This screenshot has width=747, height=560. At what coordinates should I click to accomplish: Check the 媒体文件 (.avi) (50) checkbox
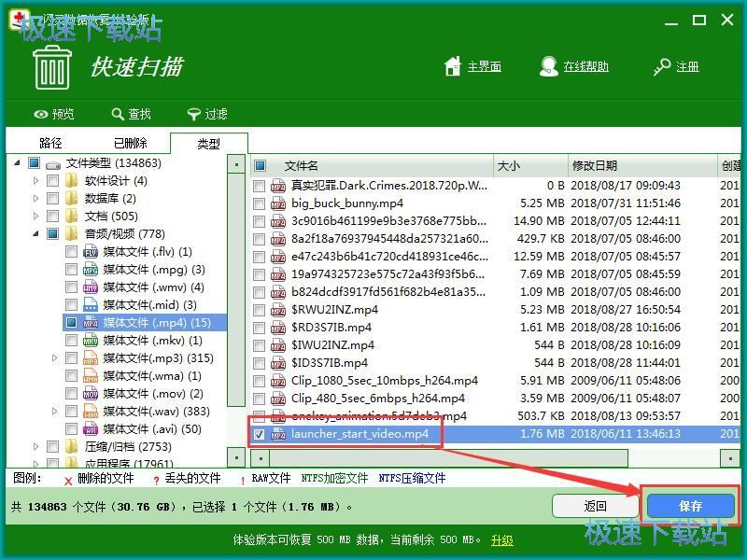pos(72,429)
